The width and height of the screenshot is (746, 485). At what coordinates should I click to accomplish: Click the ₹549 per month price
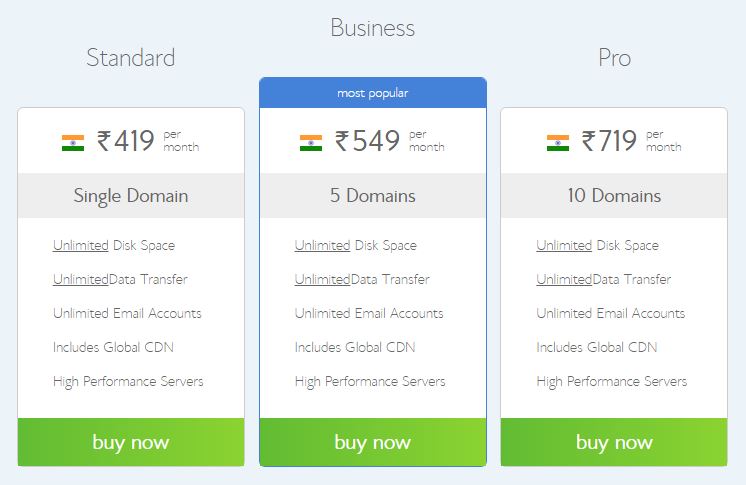tap(390, 141)
